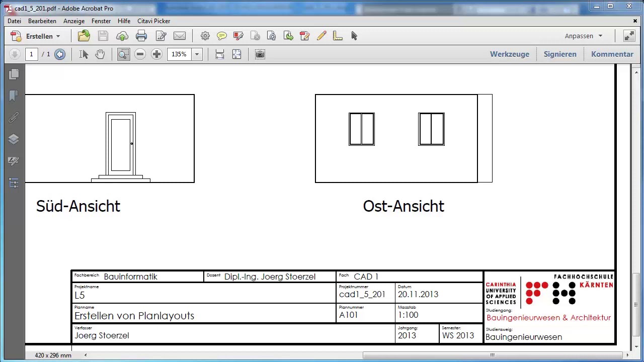Click the page number input field
The image size is (644, 362).
click(31, 54)
